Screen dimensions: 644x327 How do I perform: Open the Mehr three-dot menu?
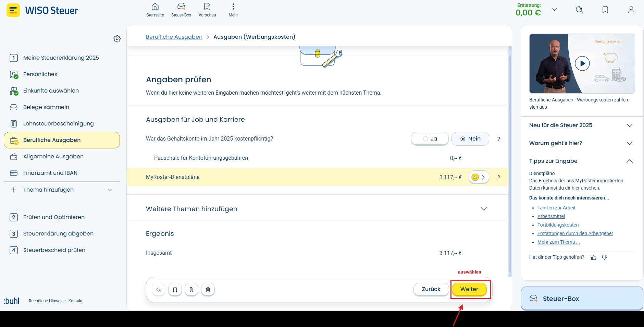[233, 10]
